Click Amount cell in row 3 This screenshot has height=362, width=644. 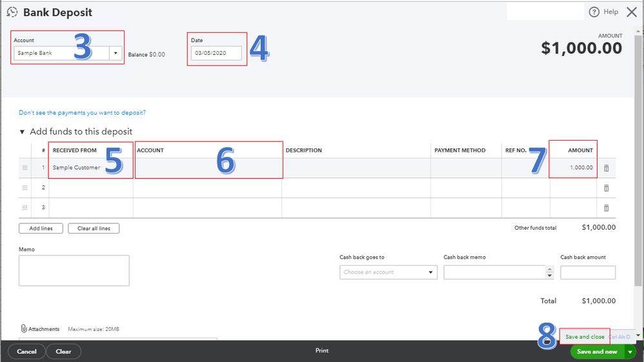point(574,208)
